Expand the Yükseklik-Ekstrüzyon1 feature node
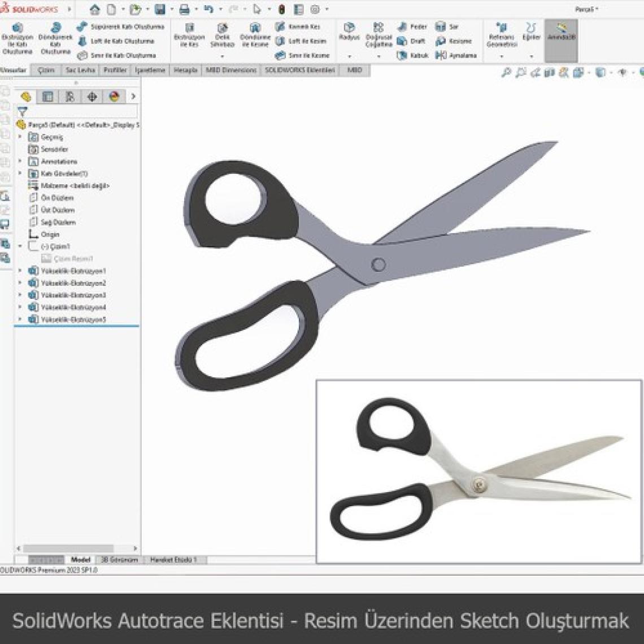The height and width of the screenshot is (644, 644). (x=19, y=271)
